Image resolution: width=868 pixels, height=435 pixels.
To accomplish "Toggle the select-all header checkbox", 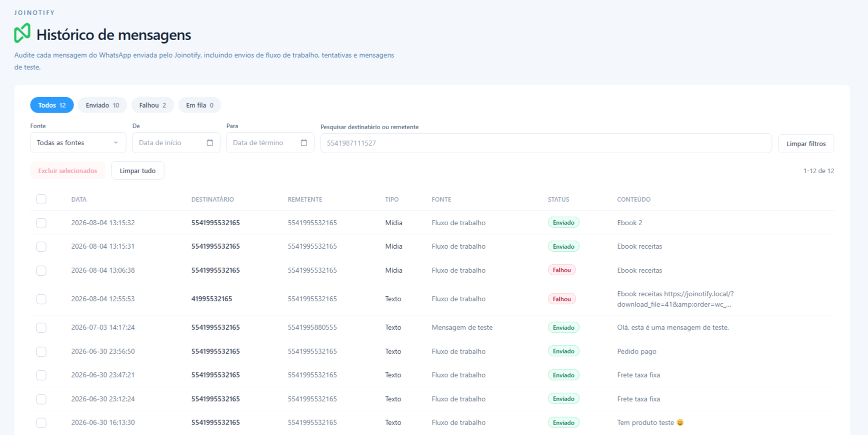I will [x=42, y=199].
